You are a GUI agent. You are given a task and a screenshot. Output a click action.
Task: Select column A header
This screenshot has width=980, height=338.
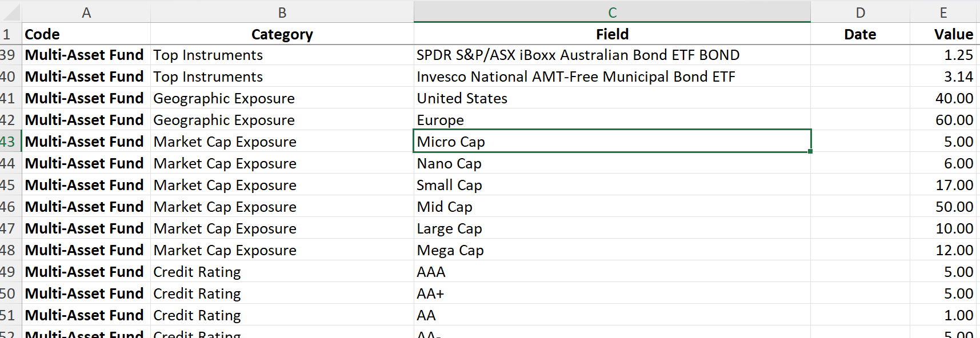pos(86,12)
